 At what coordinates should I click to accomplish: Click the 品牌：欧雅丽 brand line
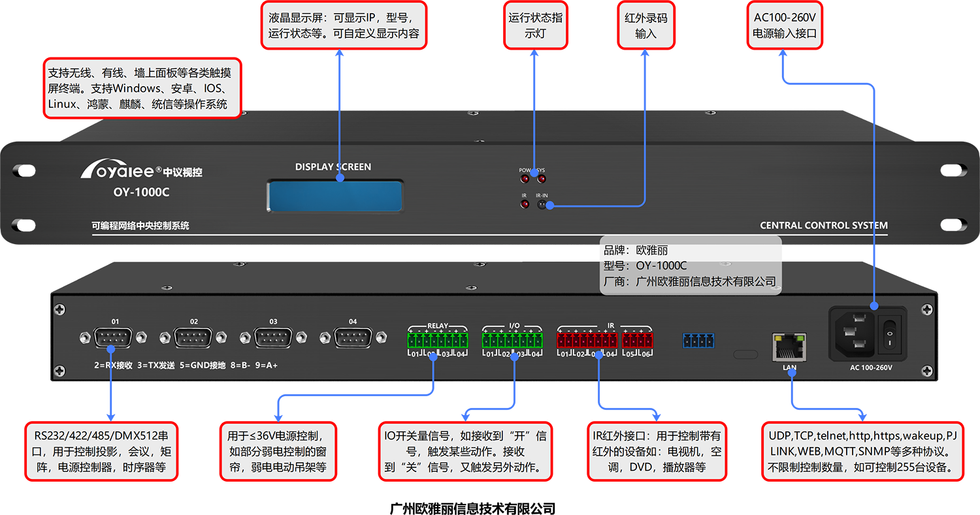pos(636,251)
